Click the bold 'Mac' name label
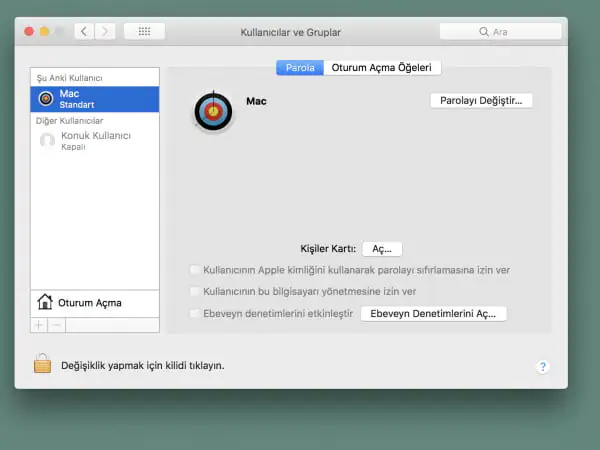 tap(256, 101)
